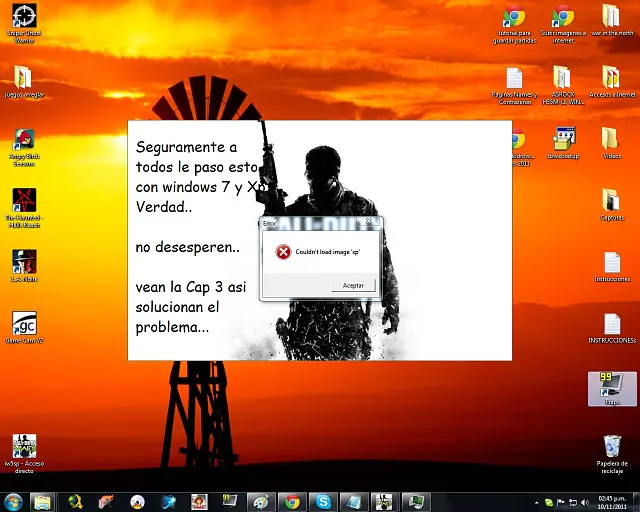
Task: Click the green monitor taskbar button
Action: coord(416,502)
